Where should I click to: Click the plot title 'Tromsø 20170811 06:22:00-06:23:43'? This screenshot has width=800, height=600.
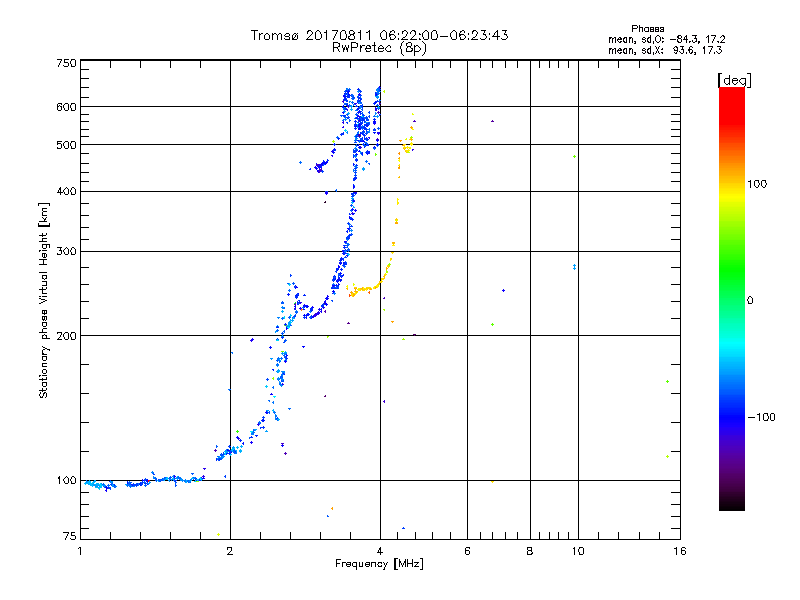coord(379,35)
